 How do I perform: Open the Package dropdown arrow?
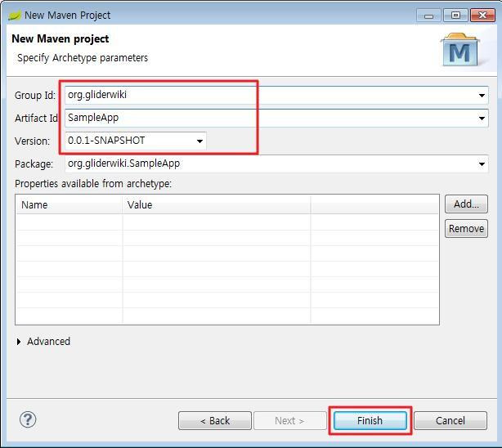click(x=482, y=164)
